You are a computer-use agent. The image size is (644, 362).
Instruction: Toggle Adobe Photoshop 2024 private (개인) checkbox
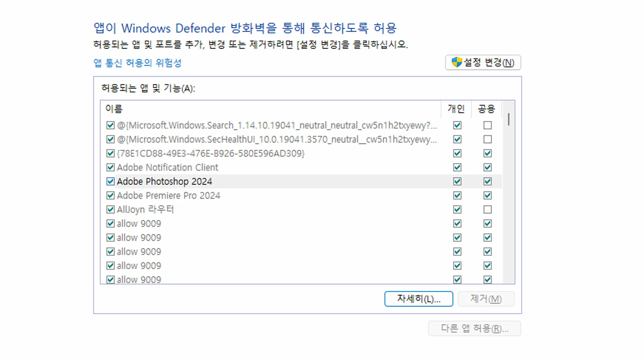pyautogui.click(x=457, y=181)
